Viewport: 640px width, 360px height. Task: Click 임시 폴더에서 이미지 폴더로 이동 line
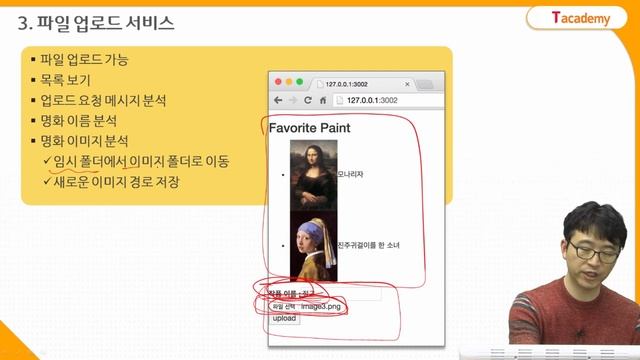[141, 162]
